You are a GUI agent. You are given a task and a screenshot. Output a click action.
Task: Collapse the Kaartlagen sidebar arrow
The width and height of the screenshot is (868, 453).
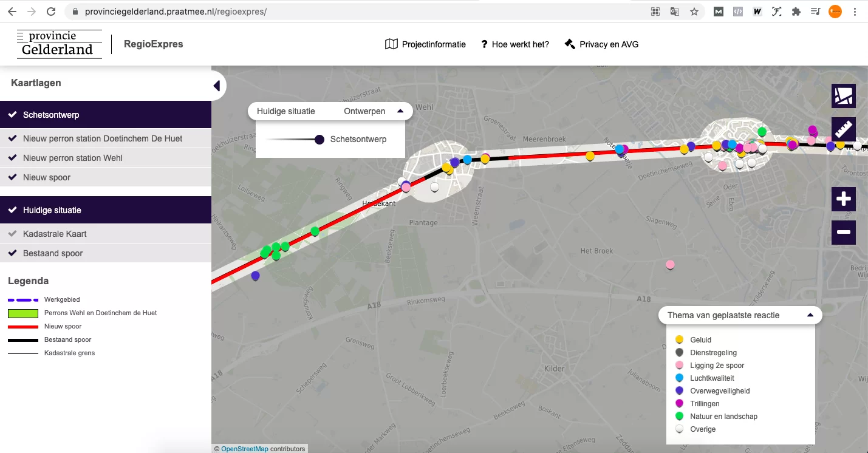coord(217,86)
